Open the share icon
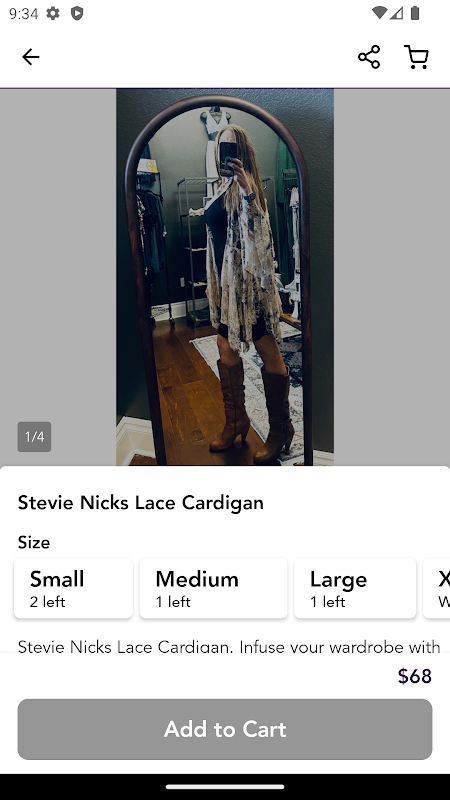 pos(369,57)
